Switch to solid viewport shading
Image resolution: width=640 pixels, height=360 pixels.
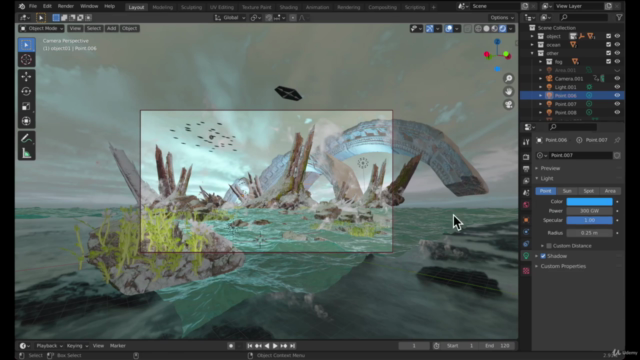tap(486, 29)
